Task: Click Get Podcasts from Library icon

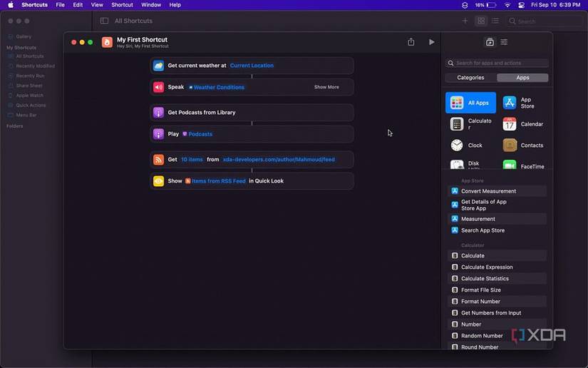Action: (x=158, y=113)
